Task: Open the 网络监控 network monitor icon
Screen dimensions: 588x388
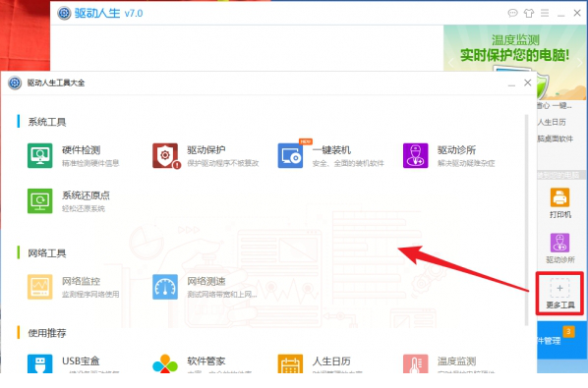Action: click(x=39, y=287)
